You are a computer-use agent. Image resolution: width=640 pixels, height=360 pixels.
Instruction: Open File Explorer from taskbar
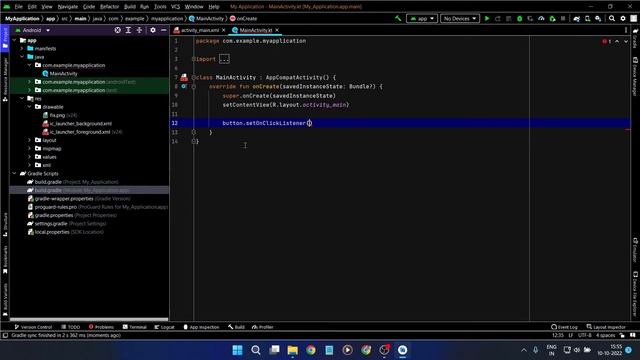click(x=293, y=350)
